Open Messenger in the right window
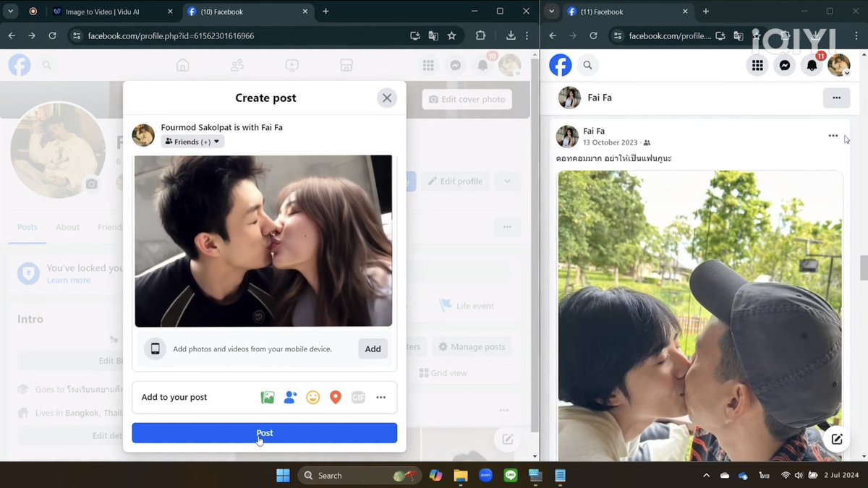This screenshot has height=488, width=868. point(785,65)
